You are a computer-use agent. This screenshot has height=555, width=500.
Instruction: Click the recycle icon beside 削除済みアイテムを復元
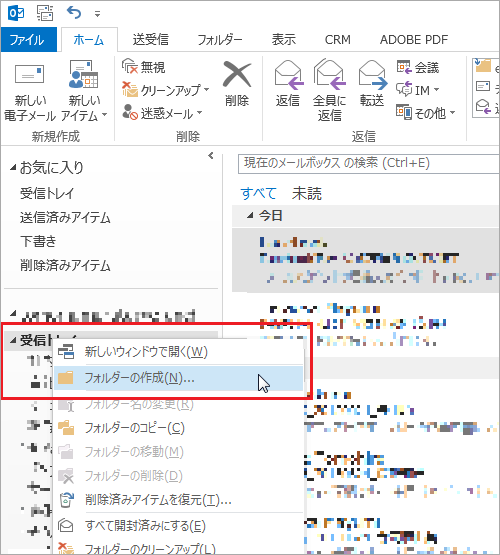66,500
